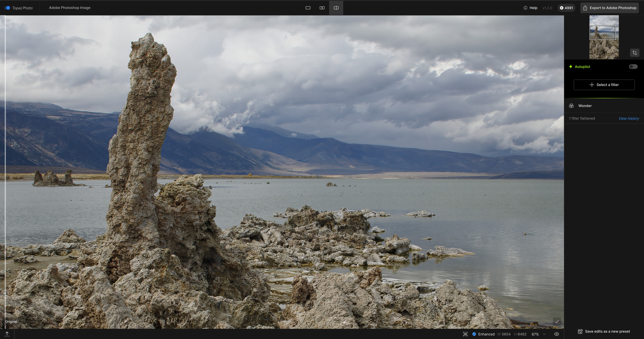Click the upload icon in bottom-left corner

(7, 334)
